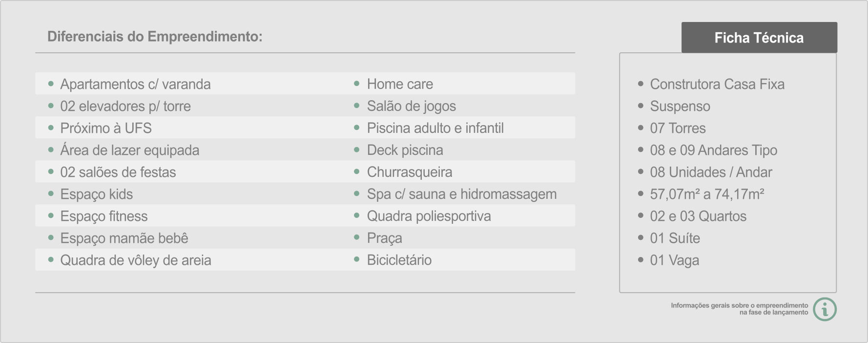Click the Apartamentos c/ varanda item
The width and height of the screenshot is (868, 343).
[x=136, y=84]
